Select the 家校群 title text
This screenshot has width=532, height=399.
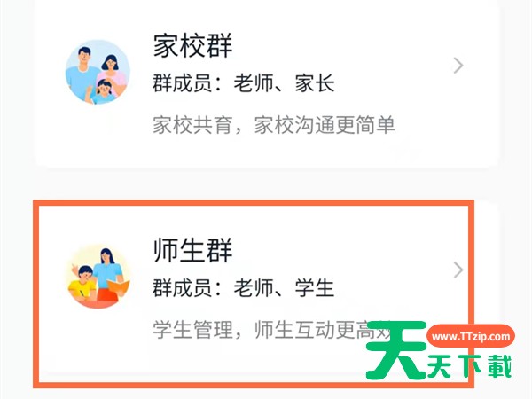pos(192,45)
